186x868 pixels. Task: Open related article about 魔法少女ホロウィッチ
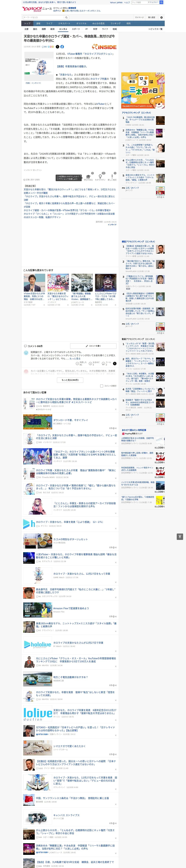70,191
